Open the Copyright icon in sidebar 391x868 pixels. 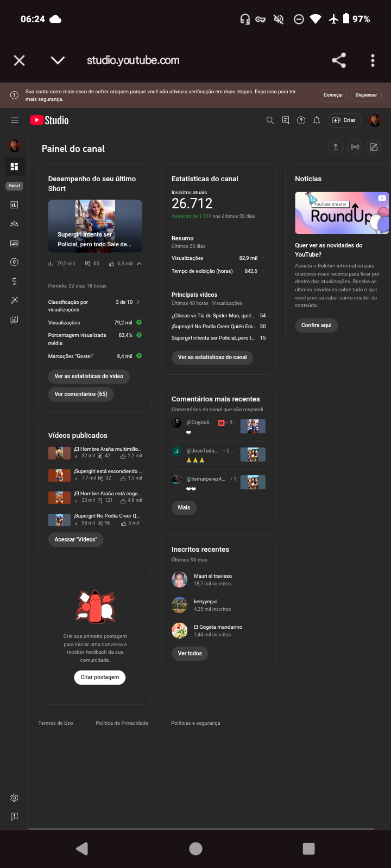pos(14,262)
